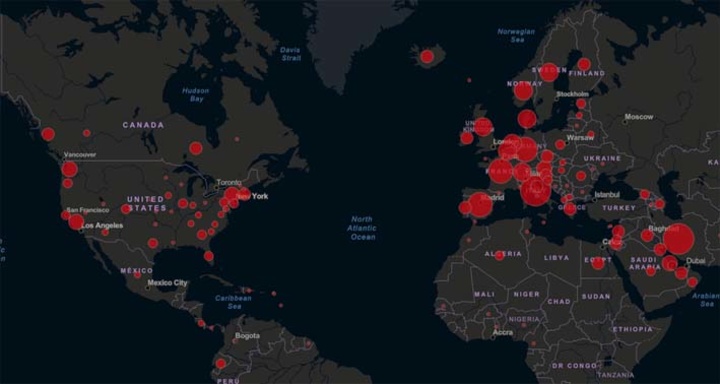Click the North Atlantic Ocean label
This screenshot has width=720, height=384.
point(362,228)
